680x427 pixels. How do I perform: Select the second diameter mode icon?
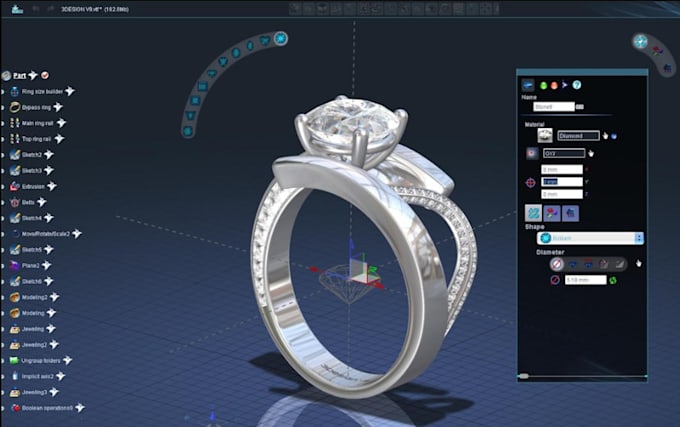point(572,264)
